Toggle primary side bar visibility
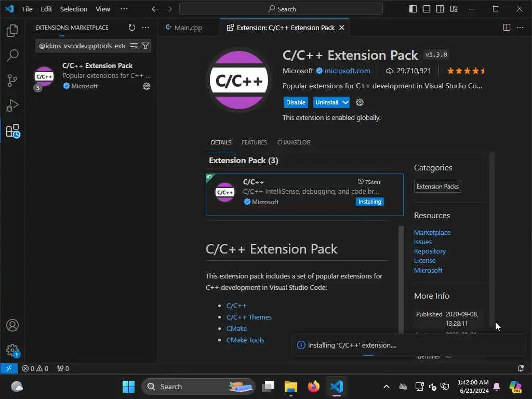 pyautogui.click(x=413, y=9)
